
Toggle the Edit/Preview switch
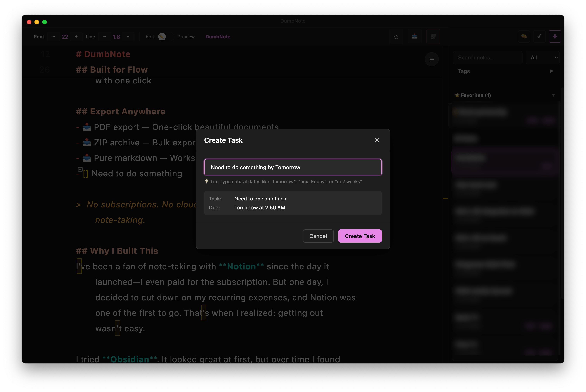tap(165, 37)
